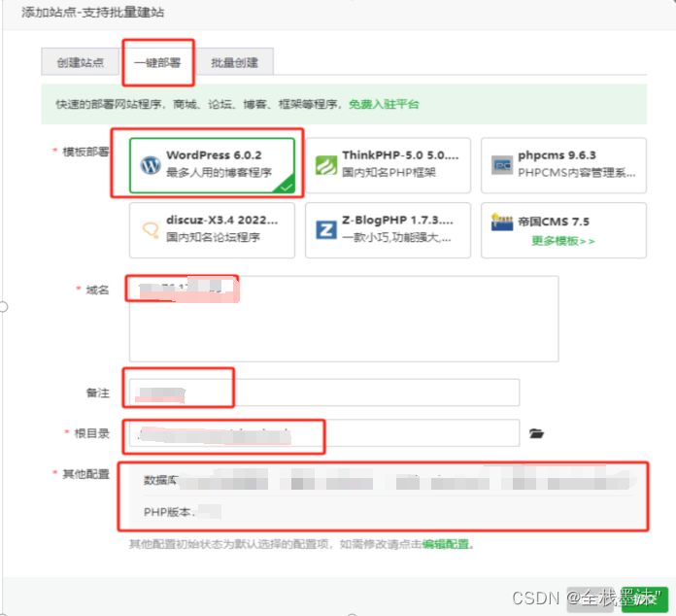Screen dimensions: 676x616
Task: Click 国内知名PHP框架 description text
Action: click(x=389, y=173)
